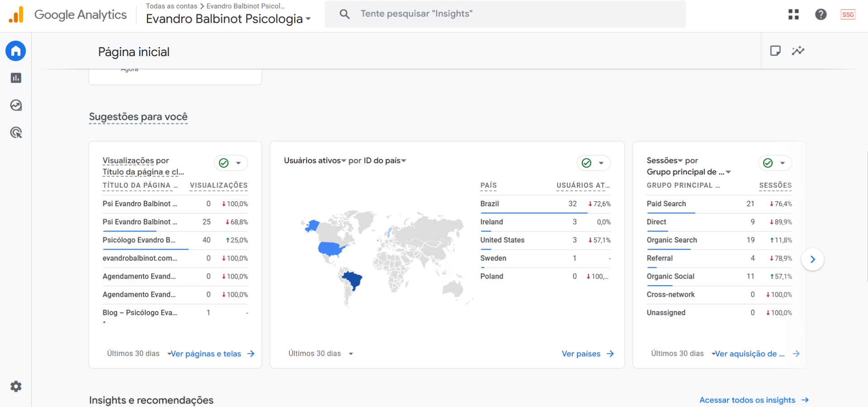Open Últimos 30 dias dropdown in Visualizações card
The height and width of the screenshot is (407, 868).
click(x=138, y=354)
